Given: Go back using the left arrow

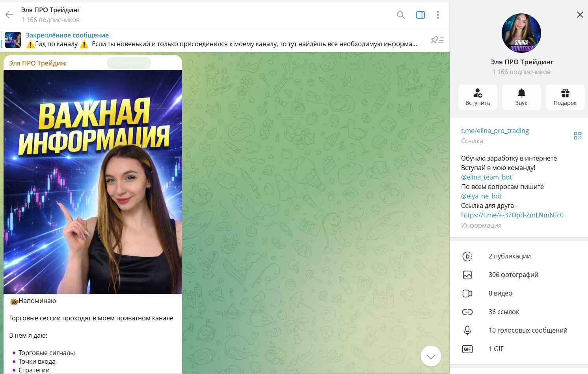Looking at the screenshot, I should coord(9,15).
